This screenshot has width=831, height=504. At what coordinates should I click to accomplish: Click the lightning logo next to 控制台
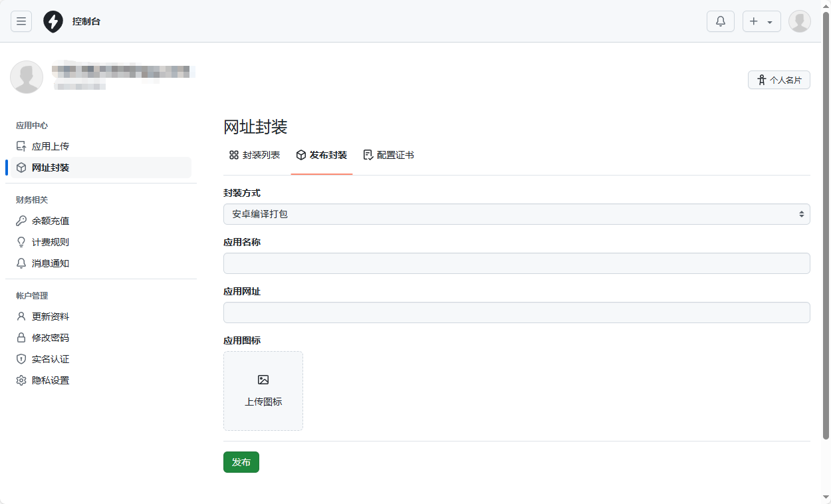point(53,21)
